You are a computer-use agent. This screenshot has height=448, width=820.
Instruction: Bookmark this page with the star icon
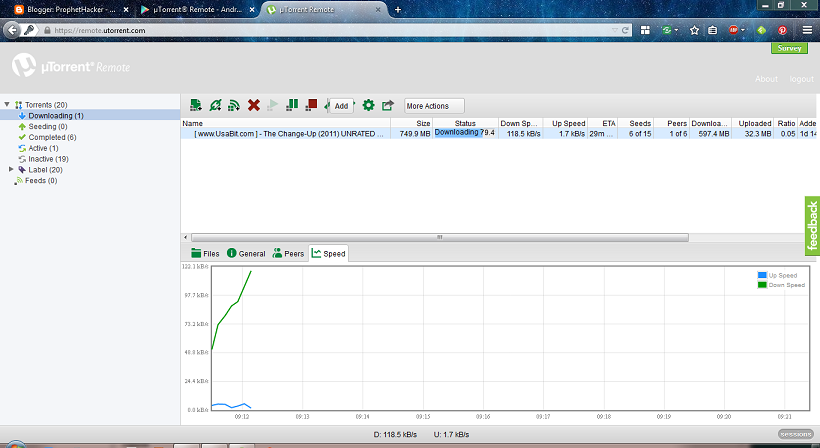[x=694, y=30]
